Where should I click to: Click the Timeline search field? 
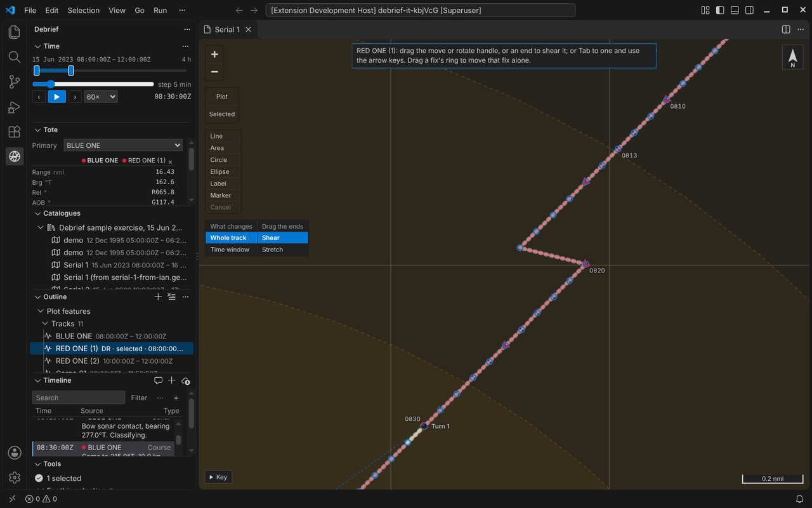pos(79,398)
